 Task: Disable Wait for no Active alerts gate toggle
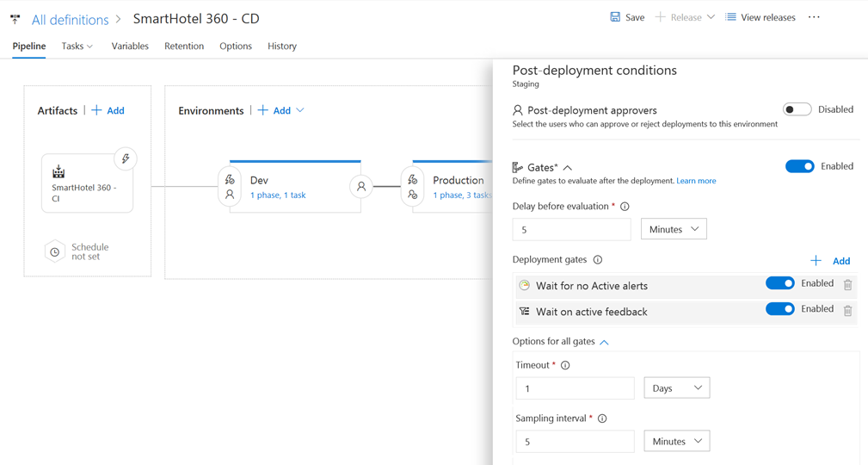pos(779,283)
